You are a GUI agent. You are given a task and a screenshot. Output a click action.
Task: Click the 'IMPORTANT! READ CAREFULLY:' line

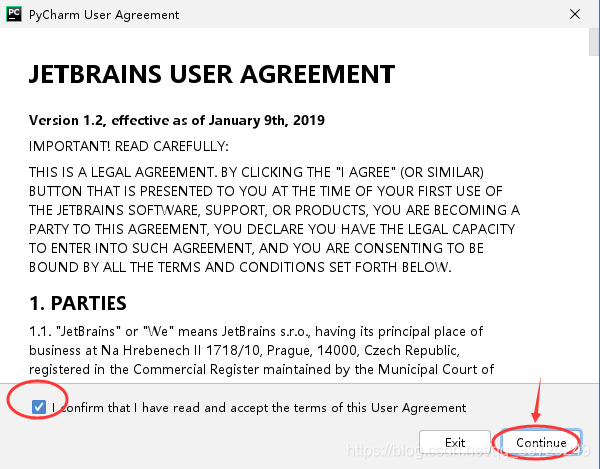[129, 147]
